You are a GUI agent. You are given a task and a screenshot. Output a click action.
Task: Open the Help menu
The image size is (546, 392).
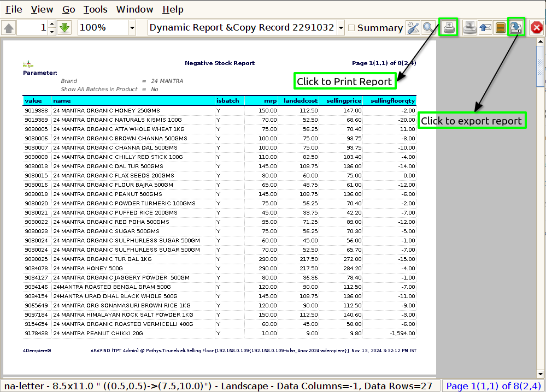point(173,9)
